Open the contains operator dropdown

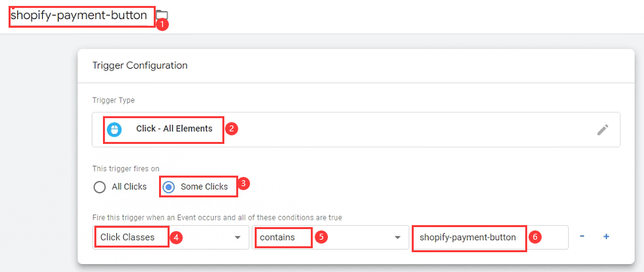330,237
